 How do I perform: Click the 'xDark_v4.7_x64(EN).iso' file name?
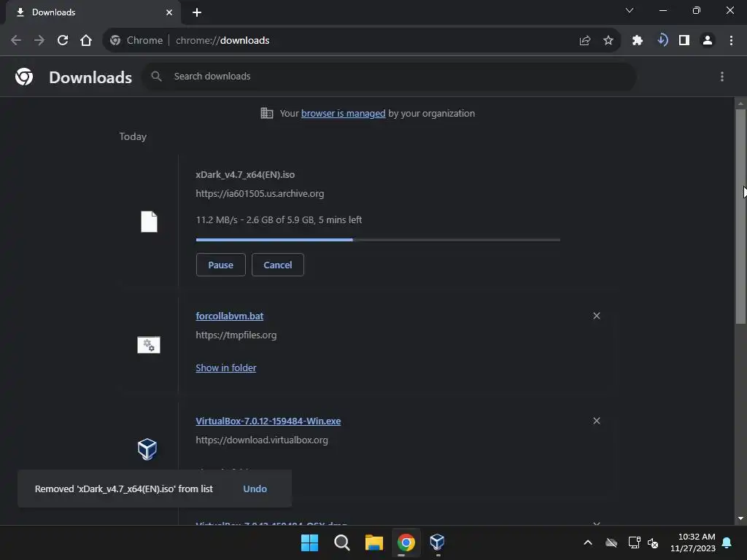(x=245, y=175)
